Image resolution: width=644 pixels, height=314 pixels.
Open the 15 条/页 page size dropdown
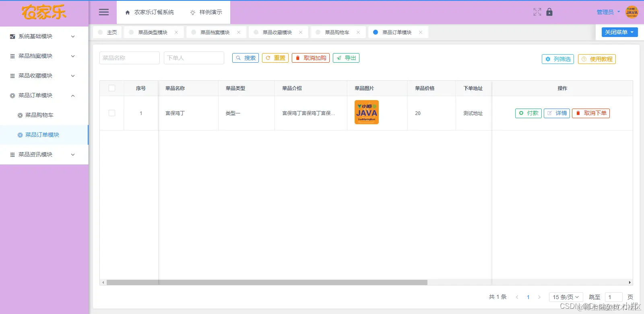click(566, 297)
